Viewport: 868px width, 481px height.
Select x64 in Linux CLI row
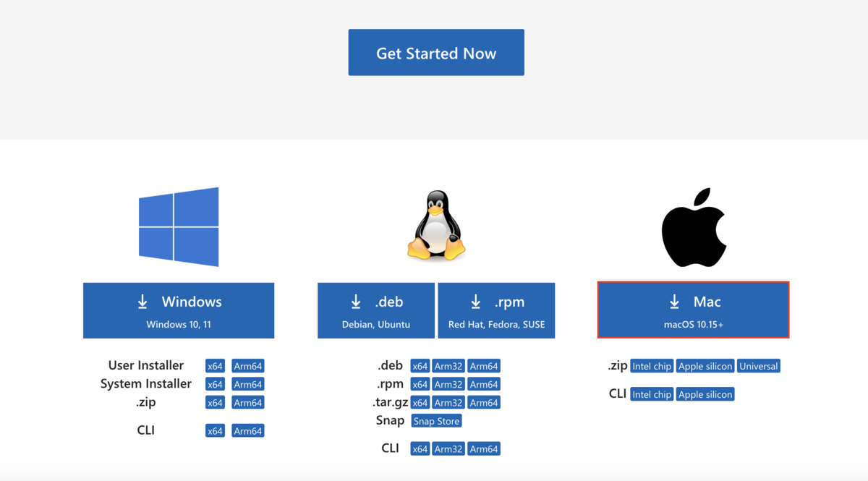(x=420, y=449)
